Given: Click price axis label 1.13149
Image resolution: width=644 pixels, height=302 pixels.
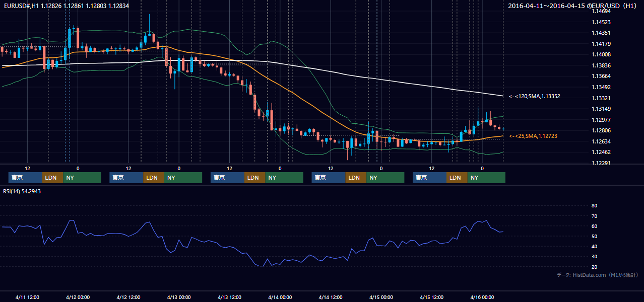Looking at the screenshot, I should 601,109.
